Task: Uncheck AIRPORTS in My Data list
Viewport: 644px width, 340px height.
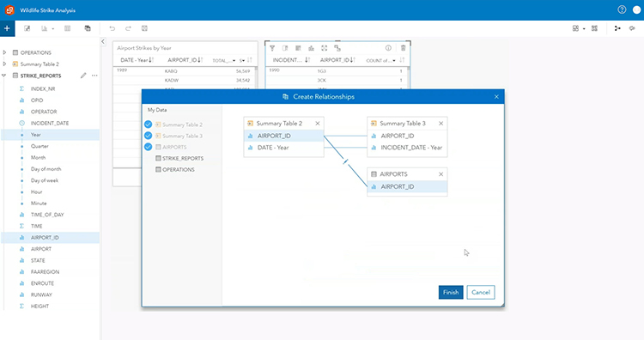Action: (149, 147)
